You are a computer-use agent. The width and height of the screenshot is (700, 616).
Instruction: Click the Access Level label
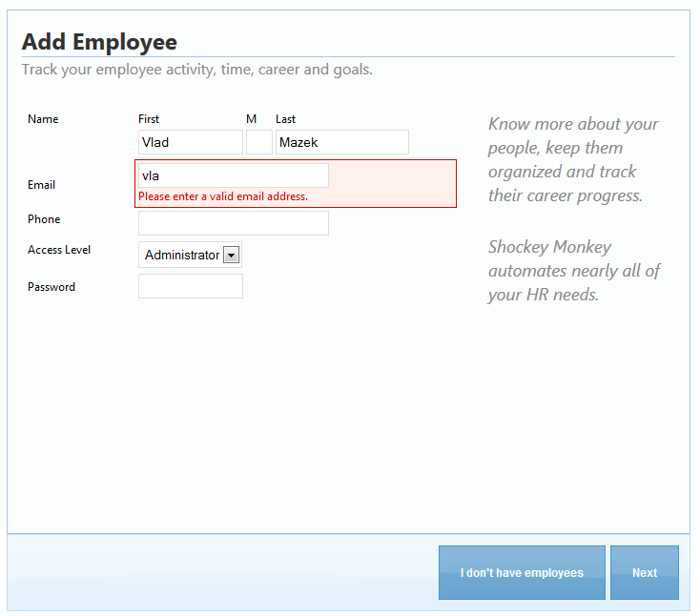59,250
